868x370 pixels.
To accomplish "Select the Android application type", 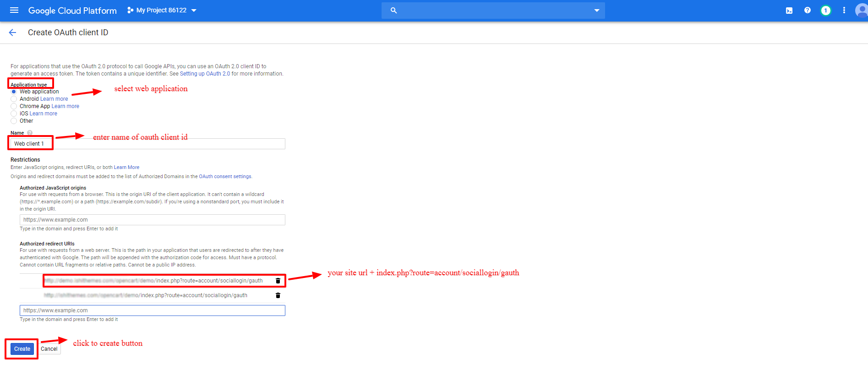I will point(14,99).
